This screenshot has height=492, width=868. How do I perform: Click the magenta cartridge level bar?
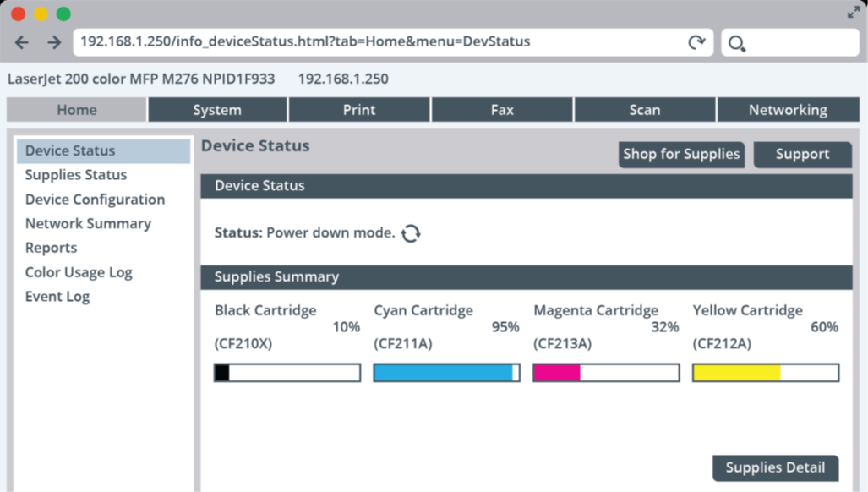606,373
